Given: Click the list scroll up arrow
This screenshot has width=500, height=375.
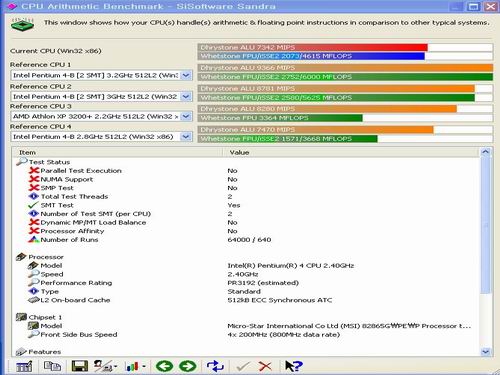Looking at the screenshot, I should 486,152.
